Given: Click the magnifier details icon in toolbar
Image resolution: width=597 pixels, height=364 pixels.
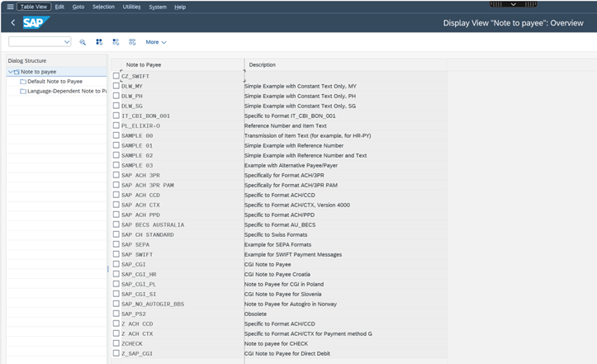Looking at the screenshot, I should [x=83, y=42].
